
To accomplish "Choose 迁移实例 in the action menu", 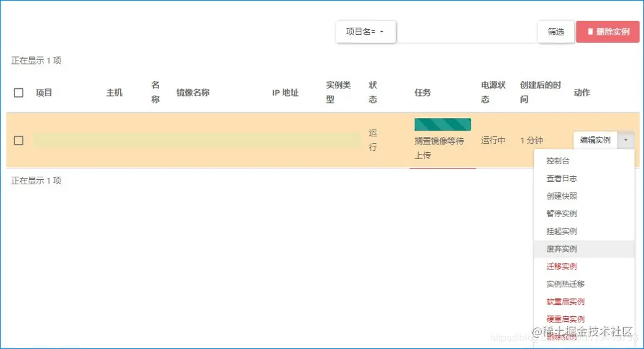I will (x=584, y=266).
